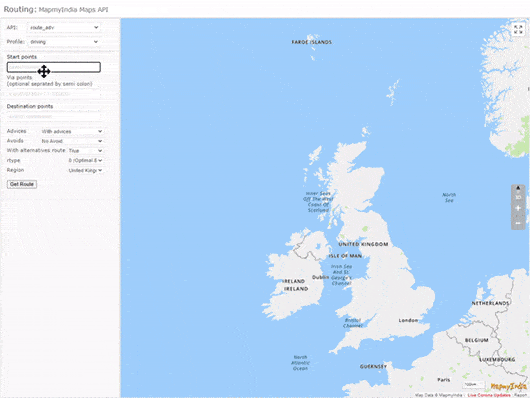
Task: Zoom out with the minus icon
Action: 518,223
